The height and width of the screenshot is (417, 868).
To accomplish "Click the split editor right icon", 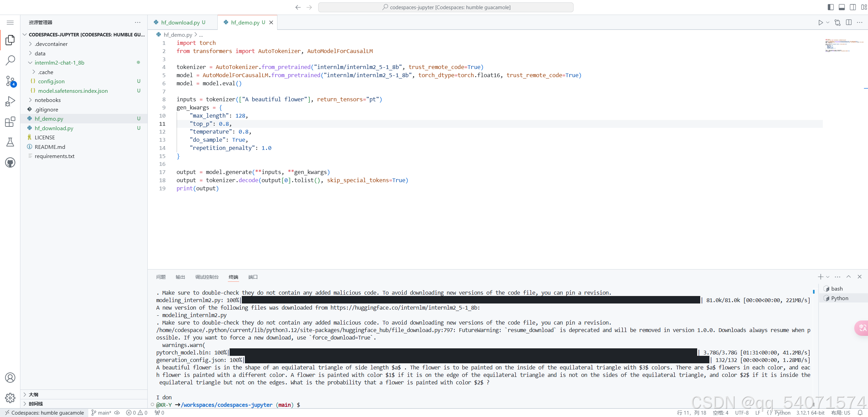I will tap(849, 22).
